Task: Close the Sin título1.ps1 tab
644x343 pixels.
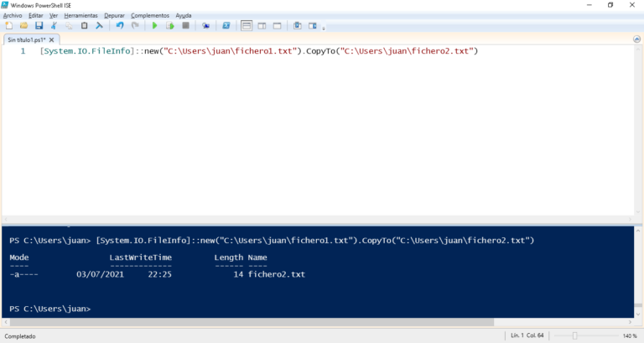Action: point(51,40)
